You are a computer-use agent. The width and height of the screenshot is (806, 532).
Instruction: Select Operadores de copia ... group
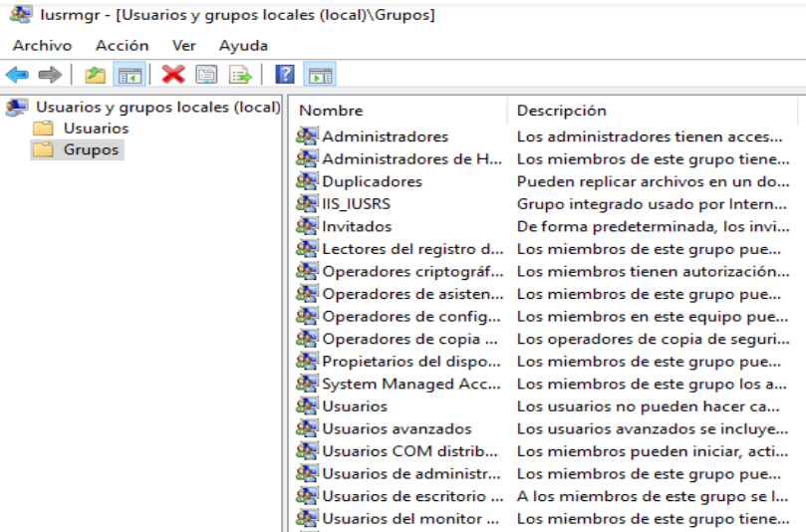(x=409, y=340)
